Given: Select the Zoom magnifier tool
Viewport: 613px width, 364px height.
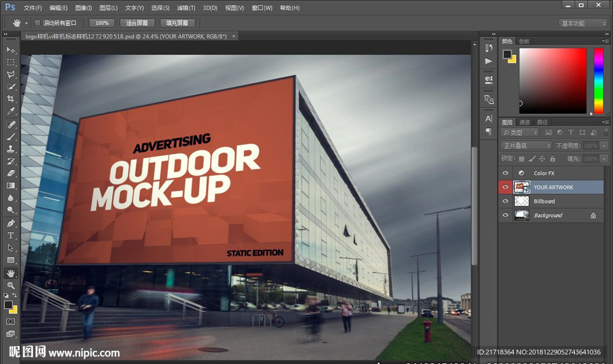Looking at the screenshot, I should pyautogui.click(x=11, y=286).
